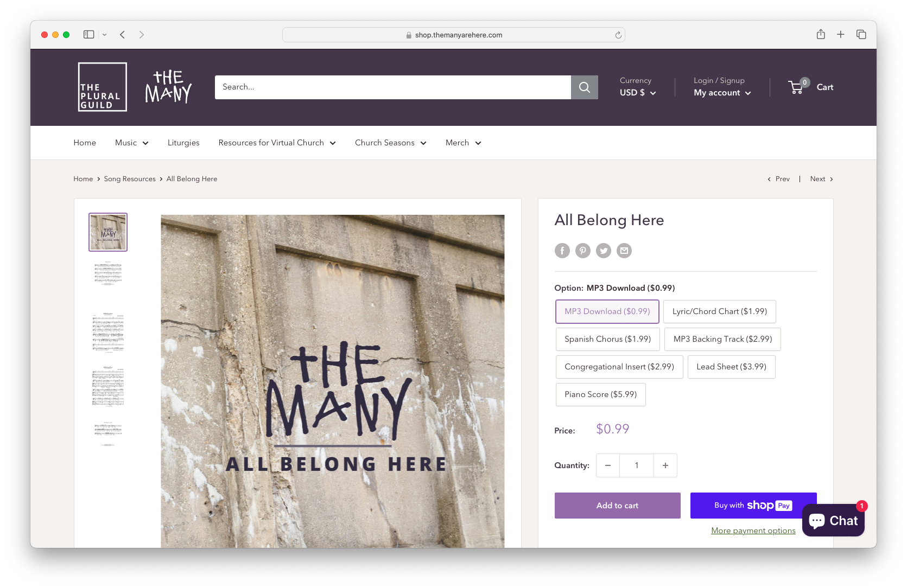
Task: Open the shopping cart icon
Action: (797, 87)
